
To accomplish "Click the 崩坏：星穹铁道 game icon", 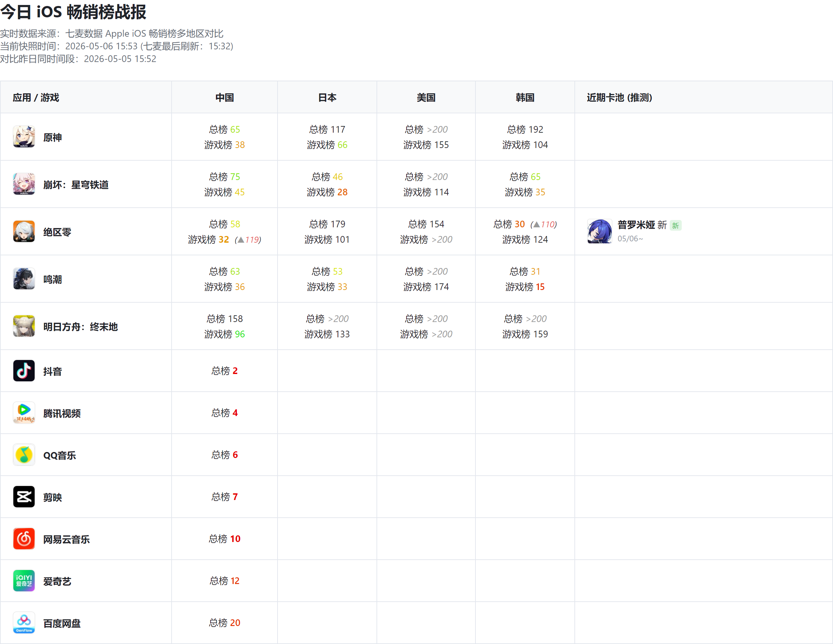I will 24,184.
